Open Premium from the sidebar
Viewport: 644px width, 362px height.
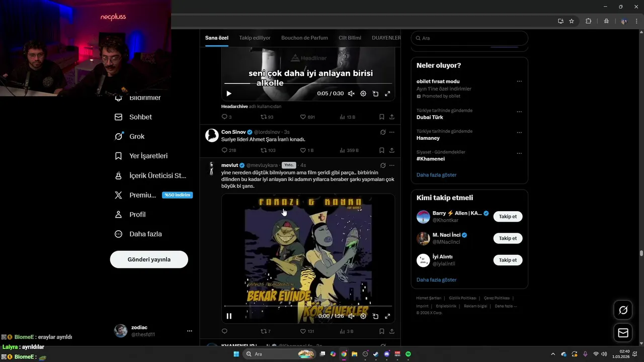coord(153,195)
